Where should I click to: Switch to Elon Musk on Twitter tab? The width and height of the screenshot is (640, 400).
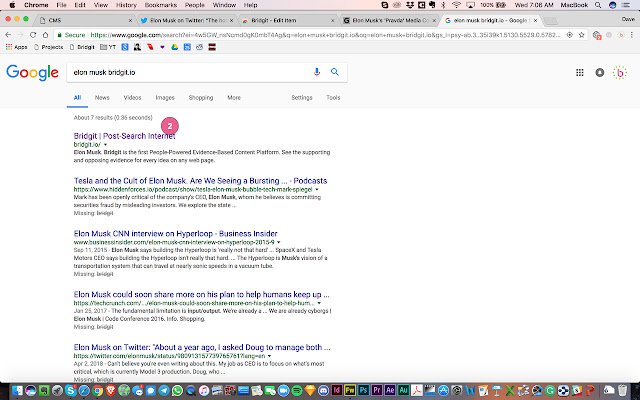[187, 20]
